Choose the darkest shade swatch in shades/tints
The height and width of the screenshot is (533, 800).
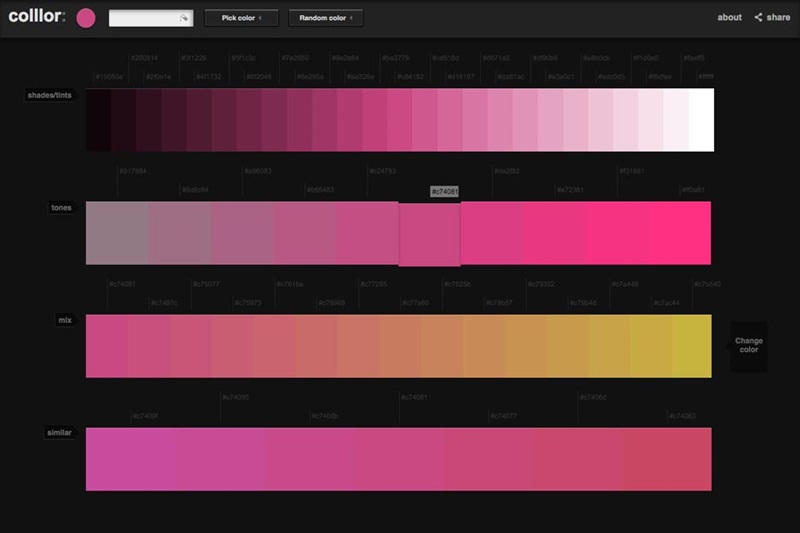coord(98,120)
